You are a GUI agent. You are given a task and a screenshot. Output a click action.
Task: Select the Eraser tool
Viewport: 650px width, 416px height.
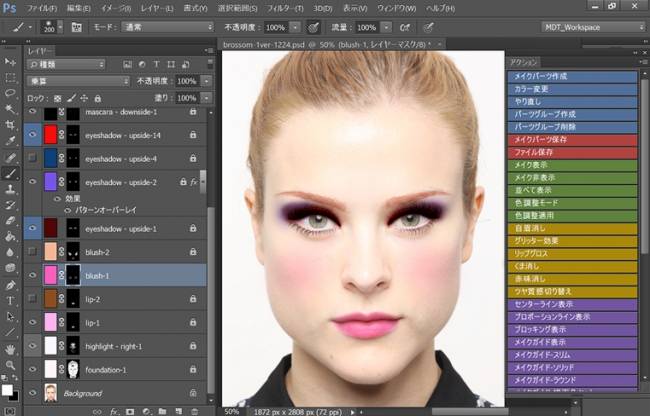[10, 221]
